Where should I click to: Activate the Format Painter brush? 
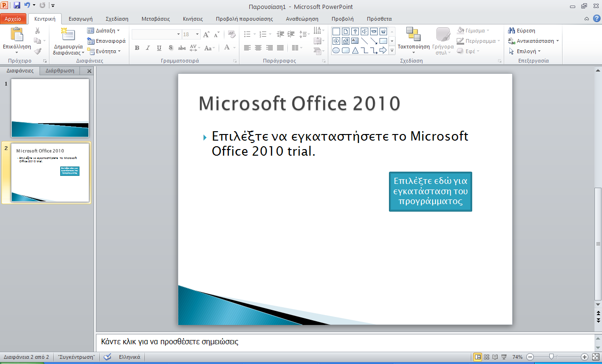pos(38,51)
